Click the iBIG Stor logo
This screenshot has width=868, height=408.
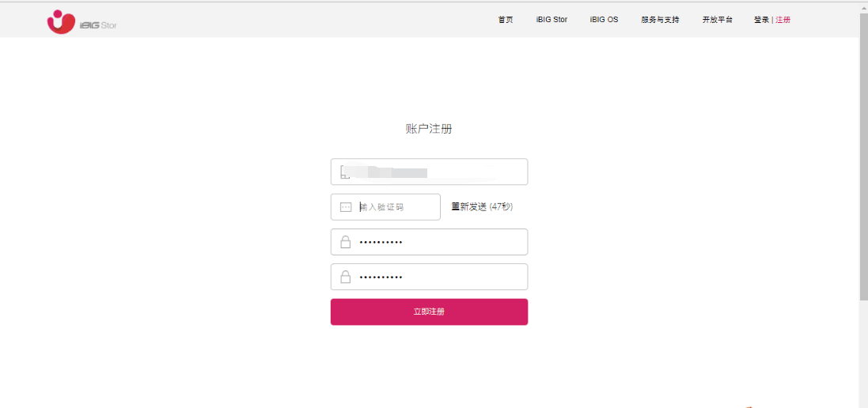(82, 22)
